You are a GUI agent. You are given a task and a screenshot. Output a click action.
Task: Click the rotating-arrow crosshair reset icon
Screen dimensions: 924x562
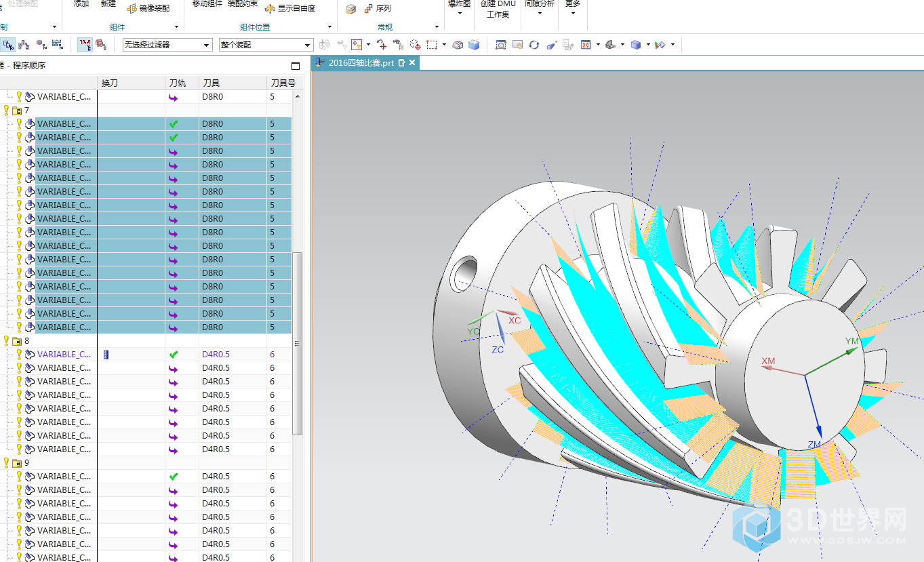click(382, 45)
